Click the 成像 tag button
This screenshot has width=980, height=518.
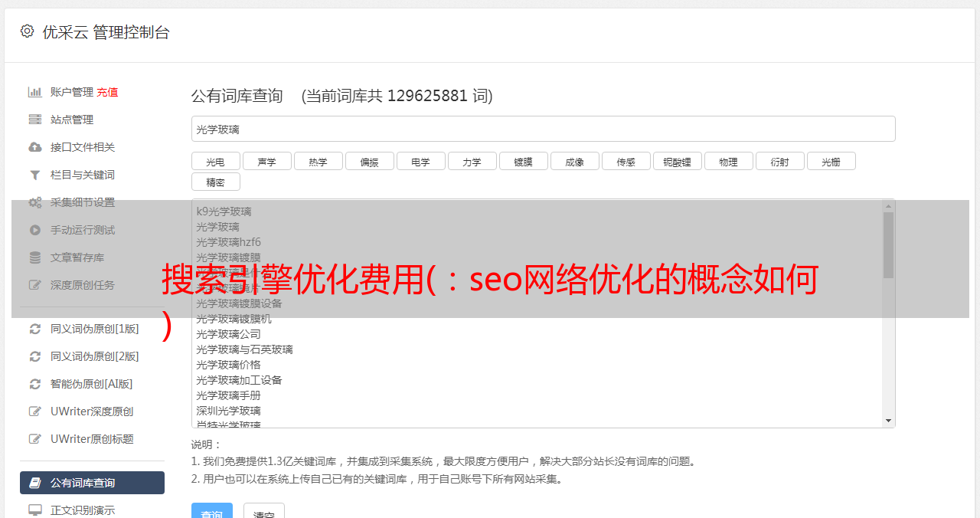[575, 162]
